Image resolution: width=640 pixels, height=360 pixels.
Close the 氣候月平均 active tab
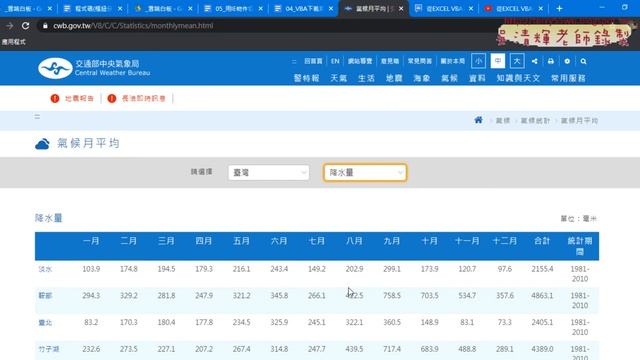coord(401,8)
